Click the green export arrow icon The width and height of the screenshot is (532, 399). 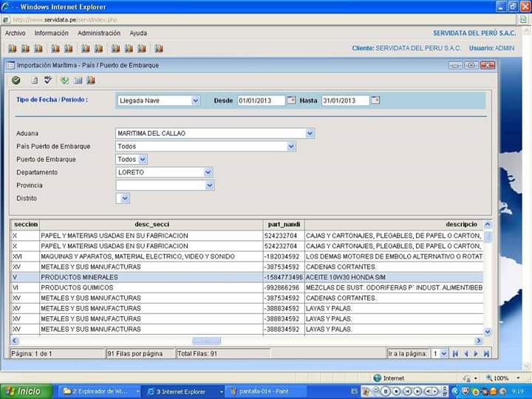(64, 80)
